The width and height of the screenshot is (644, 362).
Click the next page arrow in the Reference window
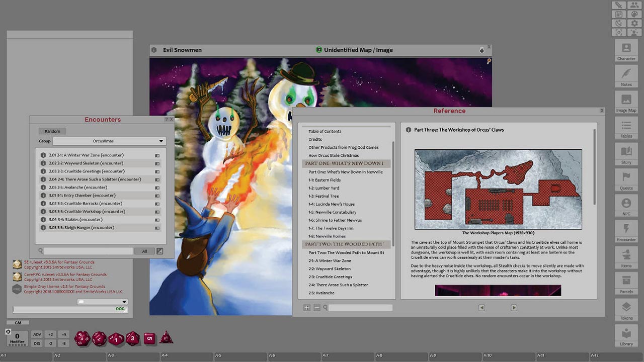point(514,307)
